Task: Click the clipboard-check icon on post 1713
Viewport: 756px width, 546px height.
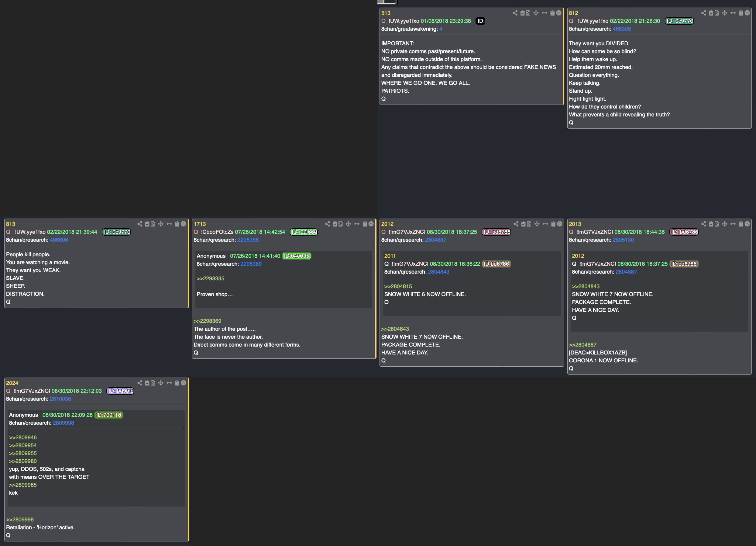Action: (x=335, y=224)
